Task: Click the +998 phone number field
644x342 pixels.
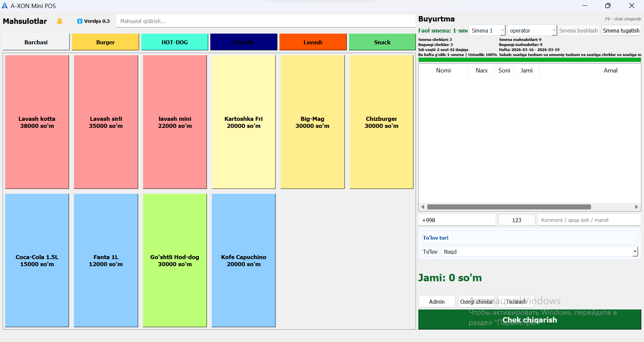Action: tap(457, 220)
